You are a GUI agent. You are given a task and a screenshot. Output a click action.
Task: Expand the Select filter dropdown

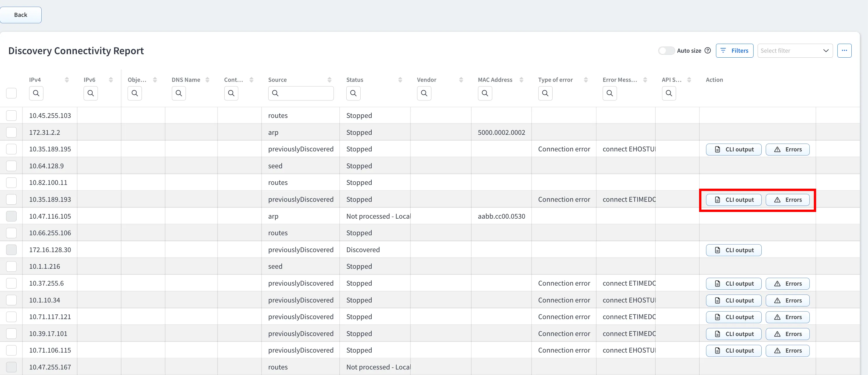795,51
